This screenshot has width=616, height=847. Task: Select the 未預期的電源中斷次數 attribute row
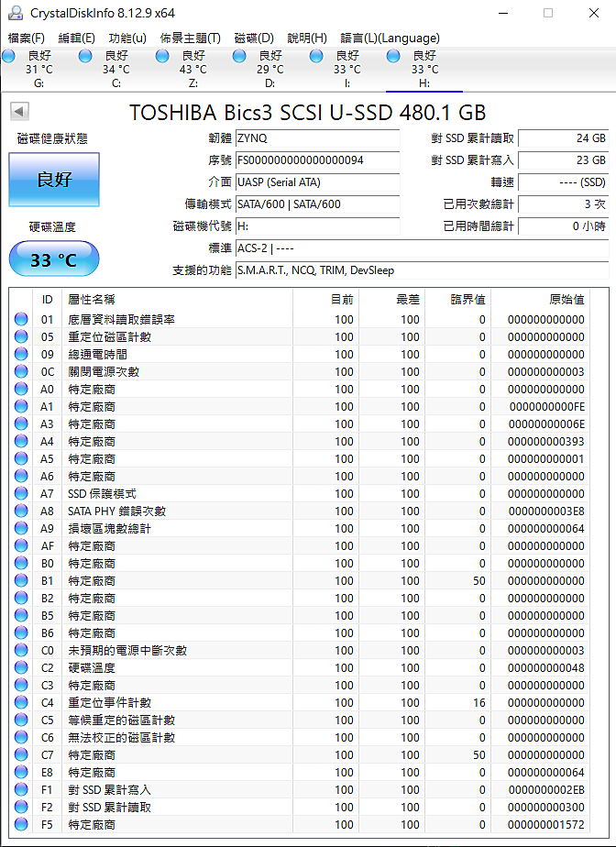[x=298, y=651]
